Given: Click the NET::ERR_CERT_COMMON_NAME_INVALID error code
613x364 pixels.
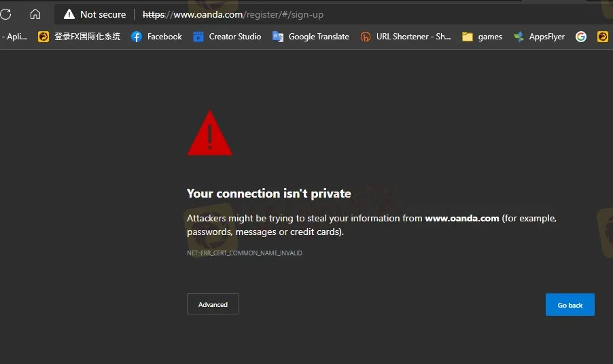Looking at the screenshot, I should 245,253.
